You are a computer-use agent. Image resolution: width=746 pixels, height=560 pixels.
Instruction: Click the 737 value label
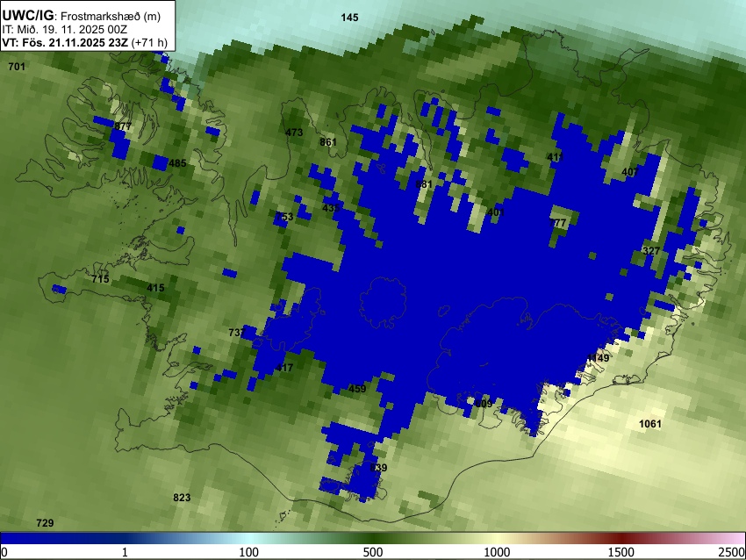[237, 333]
